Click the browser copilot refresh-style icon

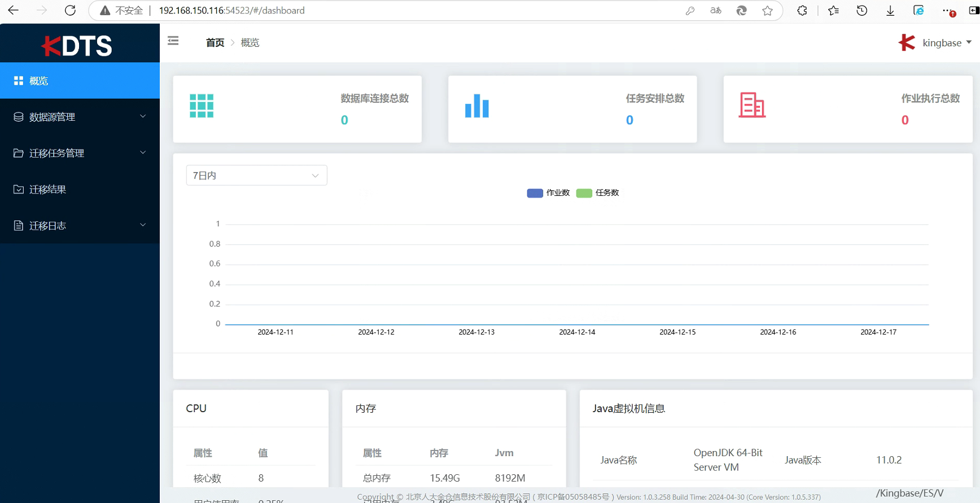point(742,11)
